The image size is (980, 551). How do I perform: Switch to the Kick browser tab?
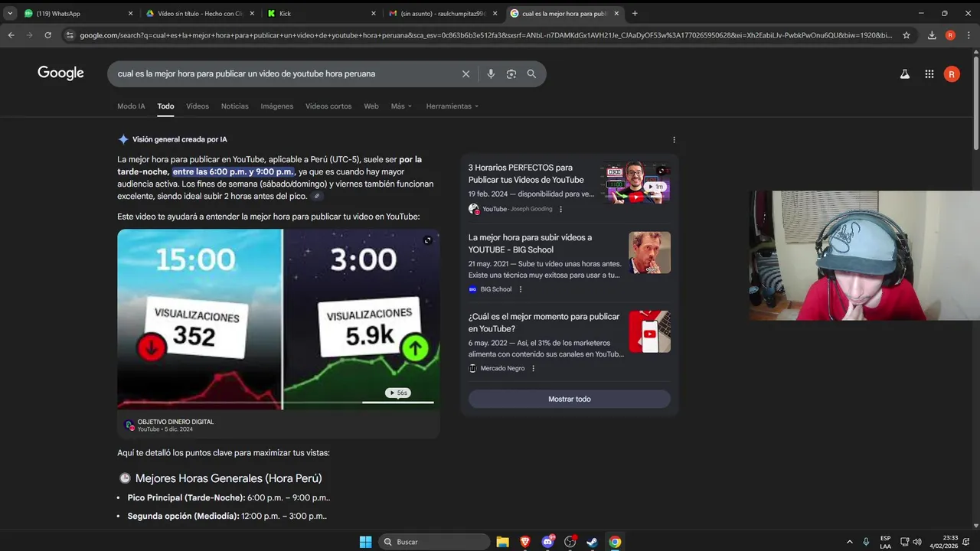point(322,13)
